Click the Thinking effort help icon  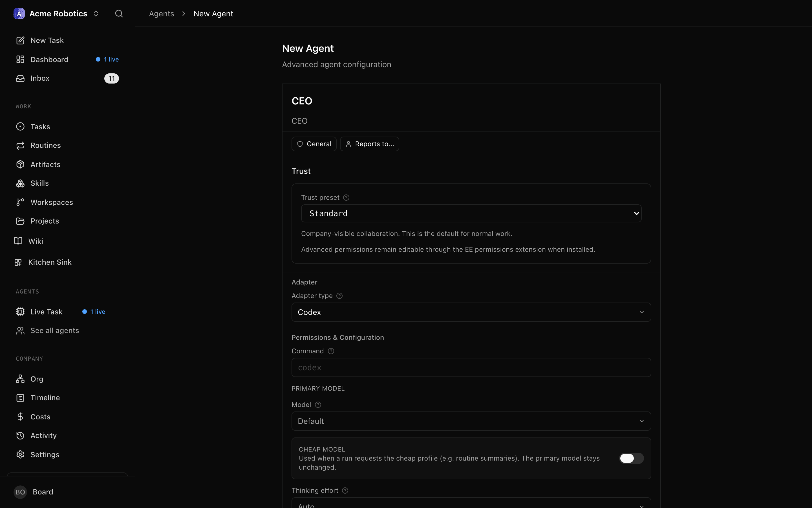345,491
